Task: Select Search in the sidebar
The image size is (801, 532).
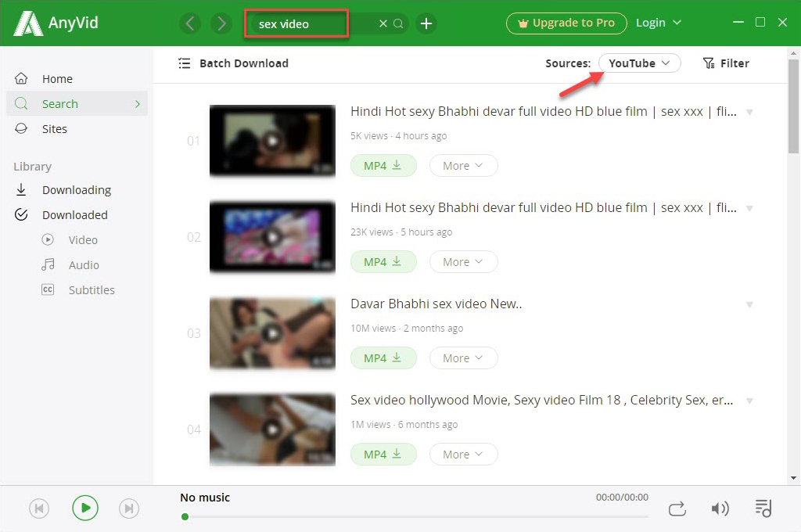Action: [x=77, y=104]
